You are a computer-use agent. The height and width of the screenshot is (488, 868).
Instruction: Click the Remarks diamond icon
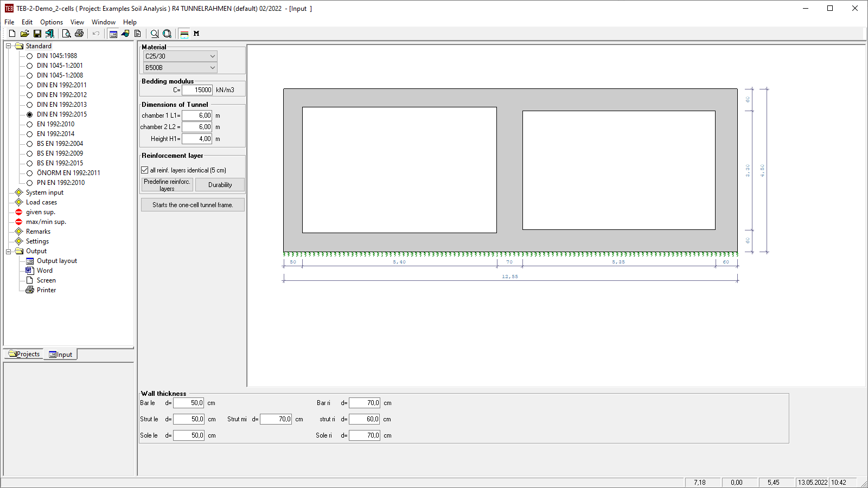(x=19, y=232)
